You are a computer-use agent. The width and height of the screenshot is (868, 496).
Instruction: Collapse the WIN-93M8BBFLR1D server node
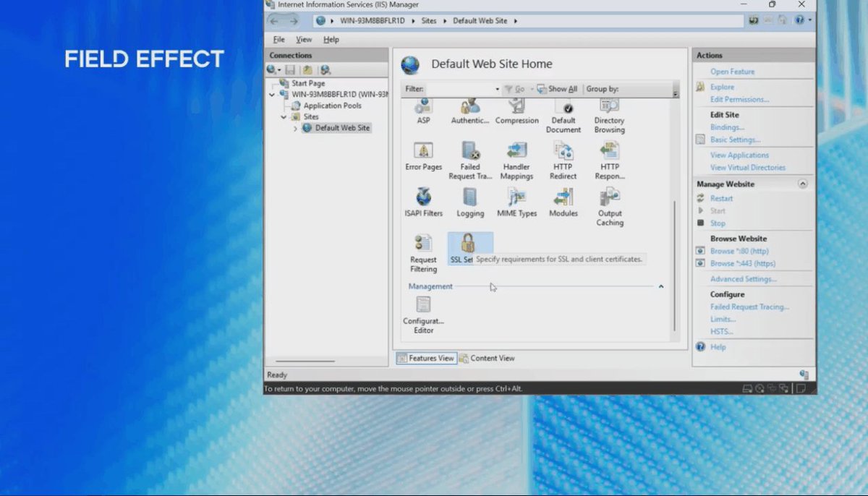coord(272,94)
